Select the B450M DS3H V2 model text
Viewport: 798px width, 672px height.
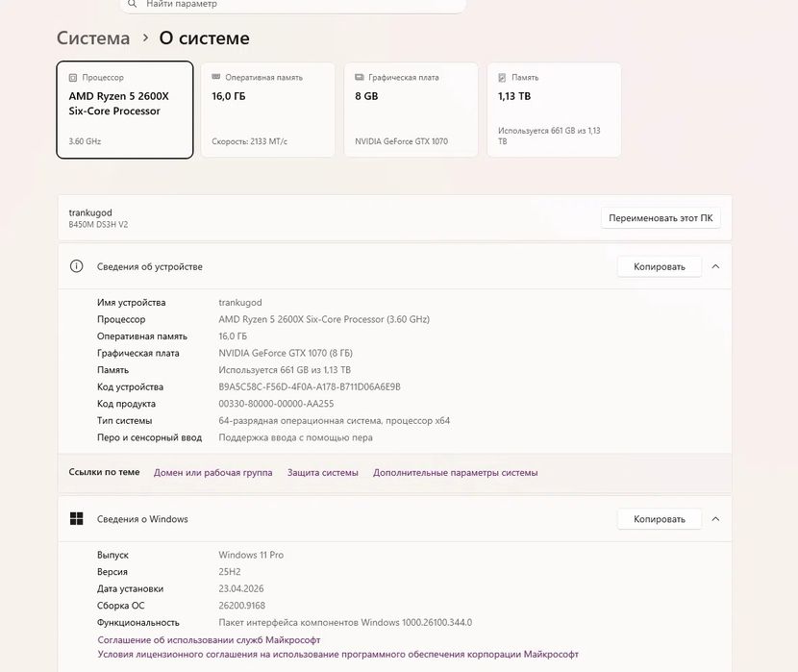click(x=98, y=224)
